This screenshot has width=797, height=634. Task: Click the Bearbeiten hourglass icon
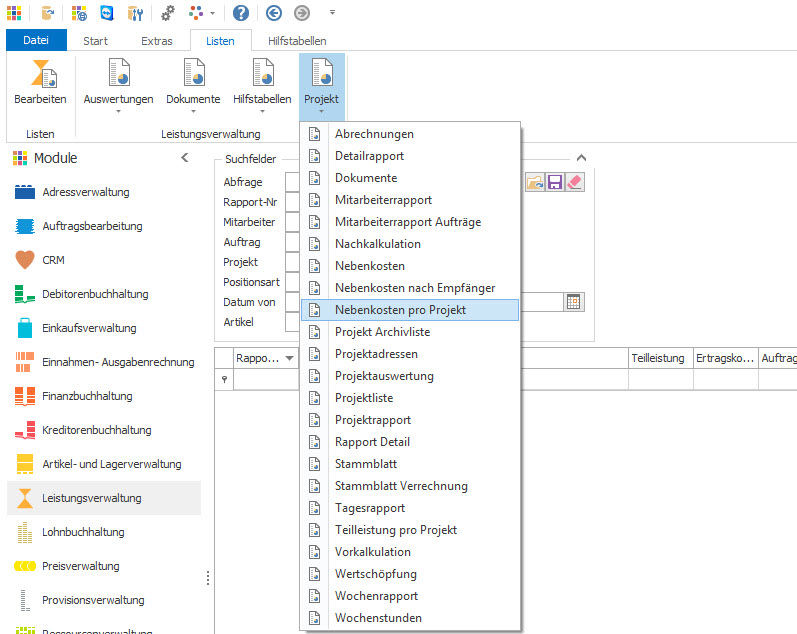(x=40, y=75)
